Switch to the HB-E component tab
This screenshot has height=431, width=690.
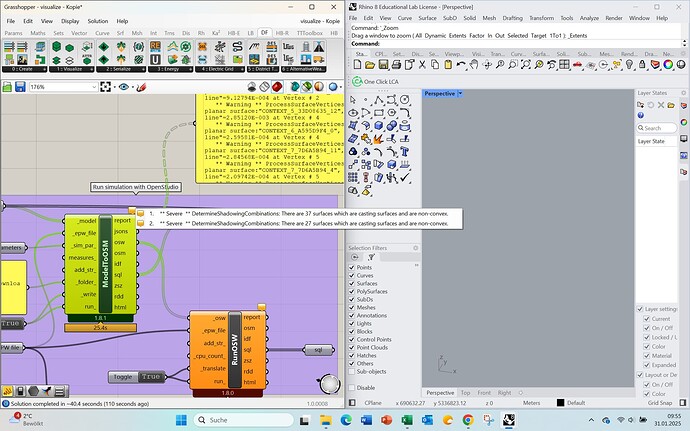click(x=233, y=33)
